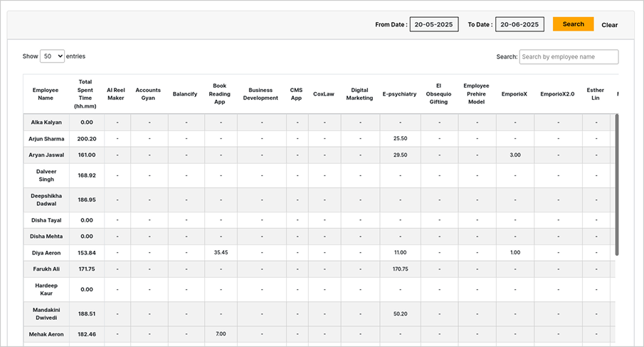
Task: Select the Mandakini Dwivedi row name
Action: pos(46,314)
